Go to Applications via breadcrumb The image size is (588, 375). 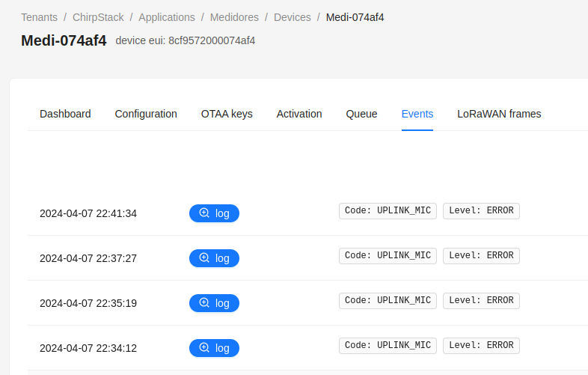pos(167,17)
